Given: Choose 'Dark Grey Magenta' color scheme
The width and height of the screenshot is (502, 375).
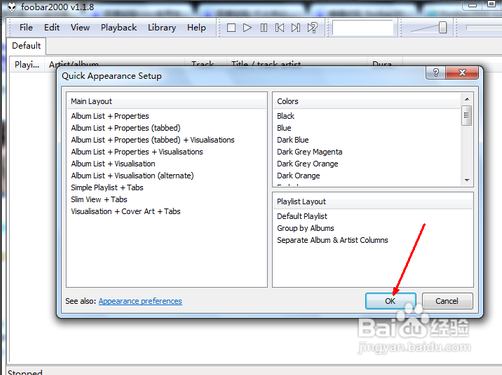Looking at the screenshot, I should click(x=309, y=152).
